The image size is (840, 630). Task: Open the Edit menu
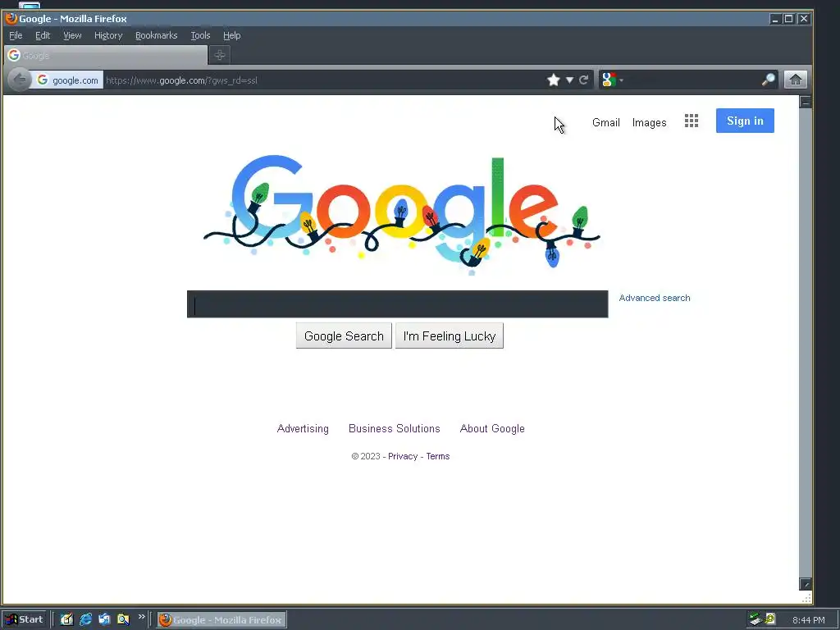click(43, 35)
